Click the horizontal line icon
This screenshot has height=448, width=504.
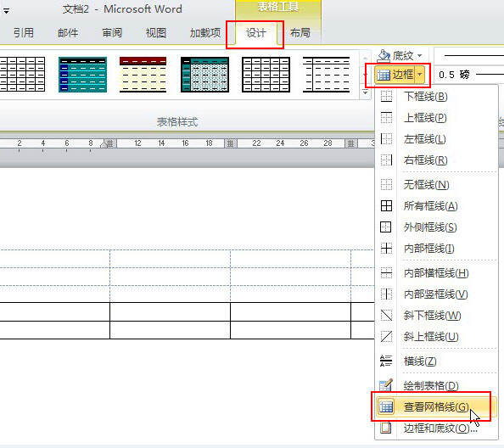point(386,361)
